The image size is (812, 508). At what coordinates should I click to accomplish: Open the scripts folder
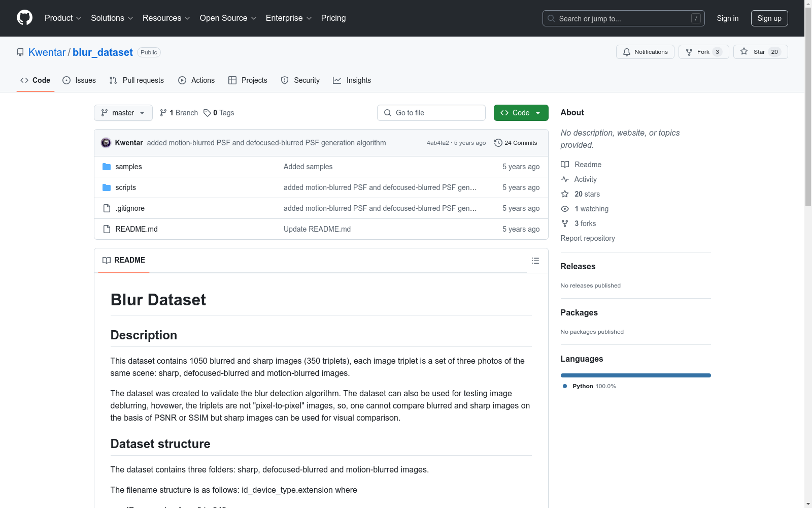tap(125, 187)
